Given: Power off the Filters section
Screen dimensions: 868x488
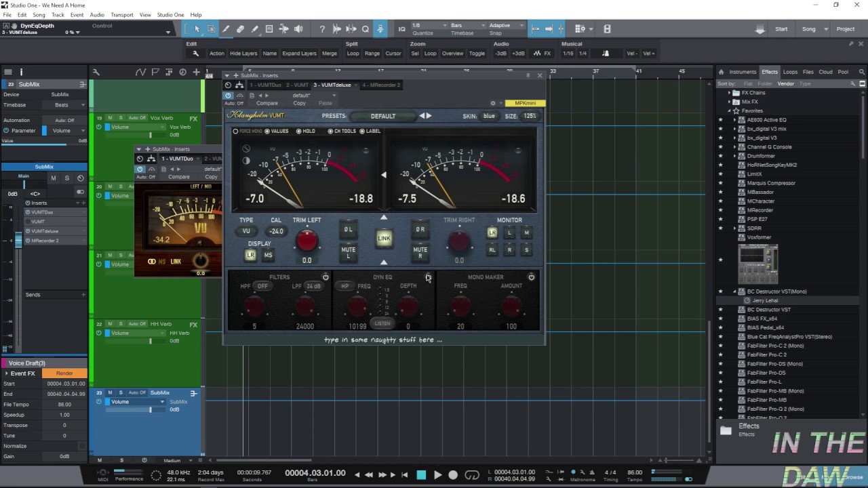Looking at the screenshot, I should coord(325,277).
